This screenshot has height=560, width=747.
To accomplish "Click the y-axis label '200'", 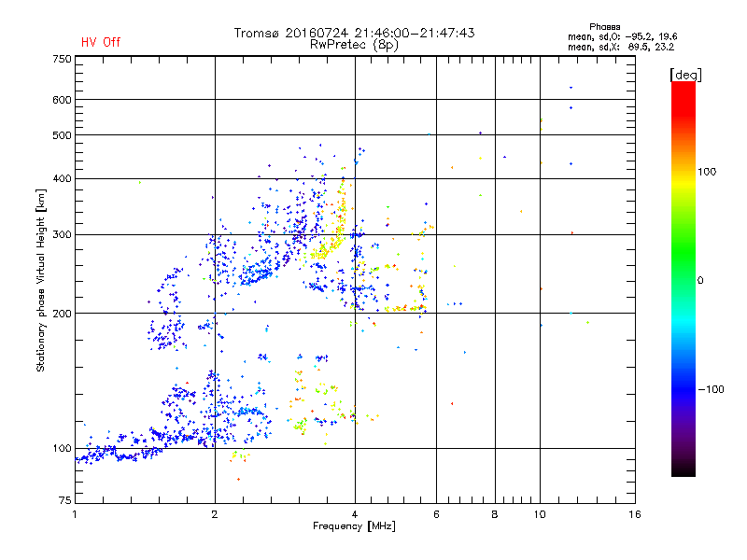I will coord(62,314).
